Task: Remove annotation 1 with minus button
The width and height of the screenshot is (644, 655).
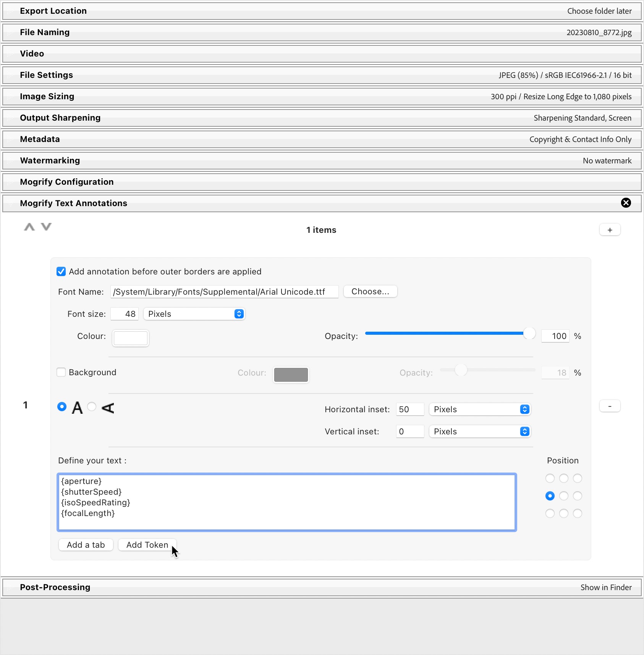Action: tap(610, 406)
